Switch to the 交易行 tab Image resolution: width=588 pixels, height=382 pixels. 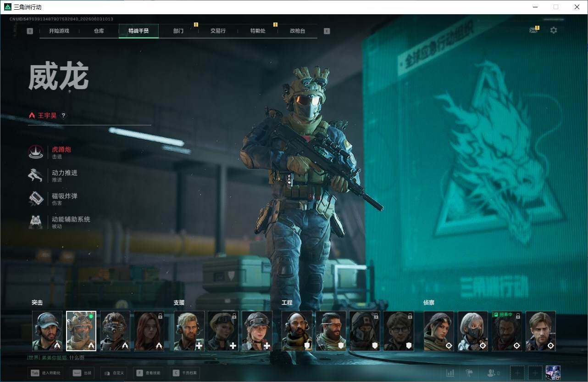tap(218, 31)
